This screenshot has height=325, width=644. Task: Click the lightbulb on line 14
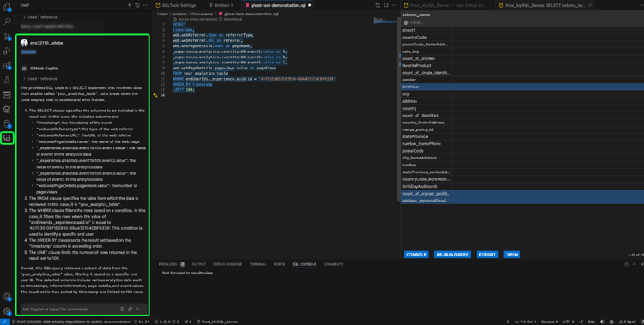[155, 95]
